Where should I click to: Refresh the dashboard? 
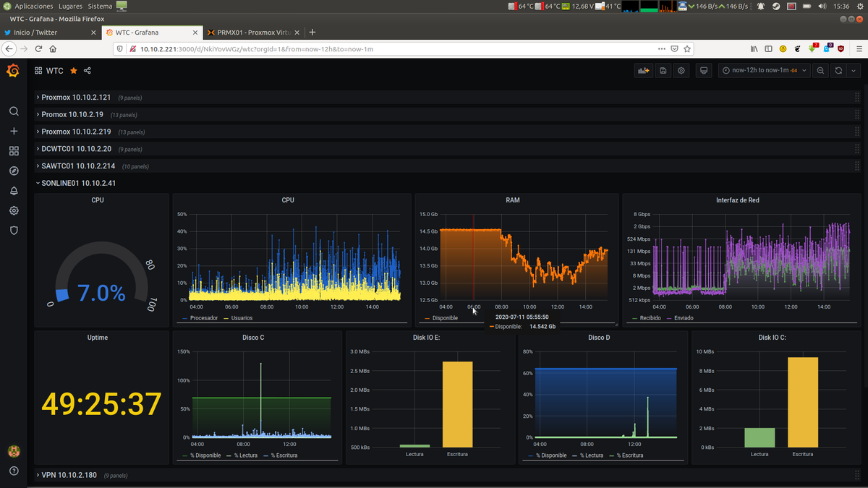(x=838, y=71)
